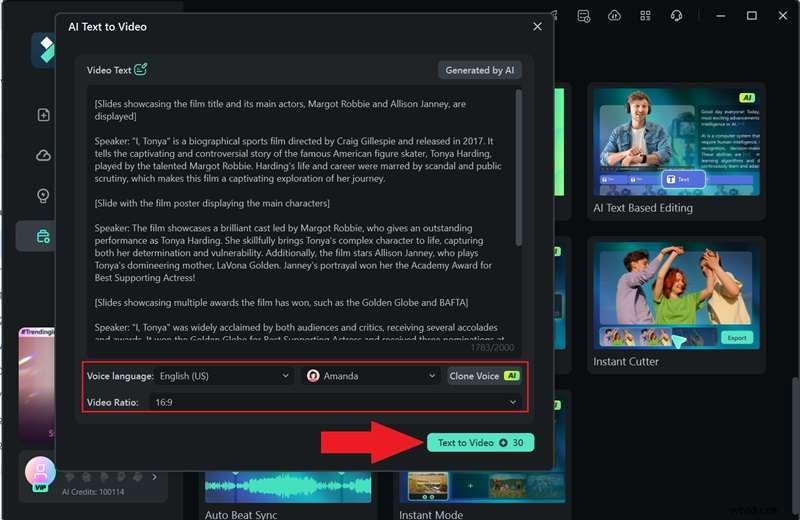800x520 pixels.
Task: Click the Clone Voice AI button
Action: tap(484, 376)
